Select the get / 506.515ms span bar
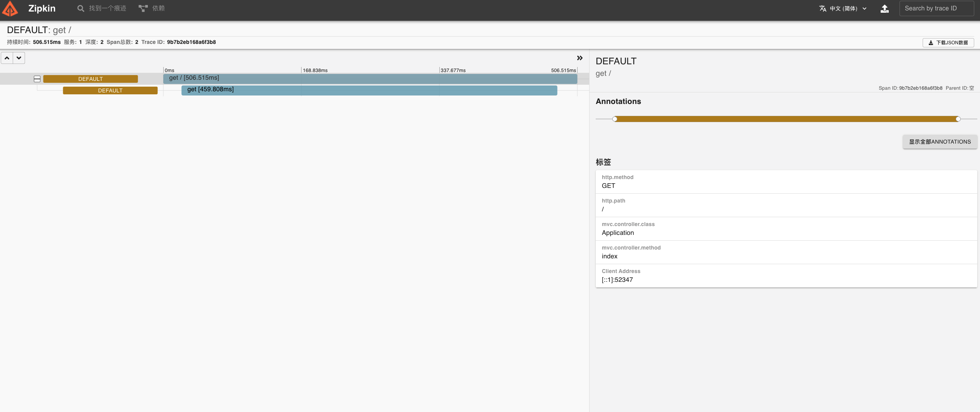This screenshot has height=412, width=980. click(370, 79)
